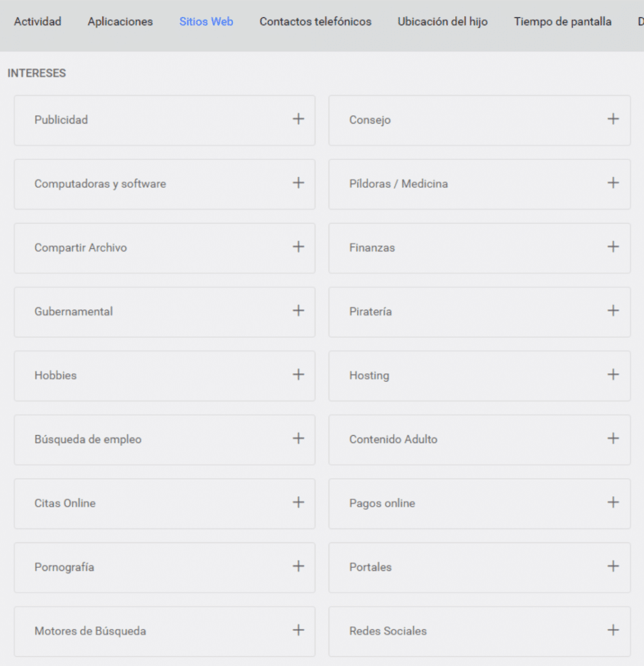
Task: Open the Tiempo de pantalla tab
Action: pyautogui.click(x=563, y=21)
